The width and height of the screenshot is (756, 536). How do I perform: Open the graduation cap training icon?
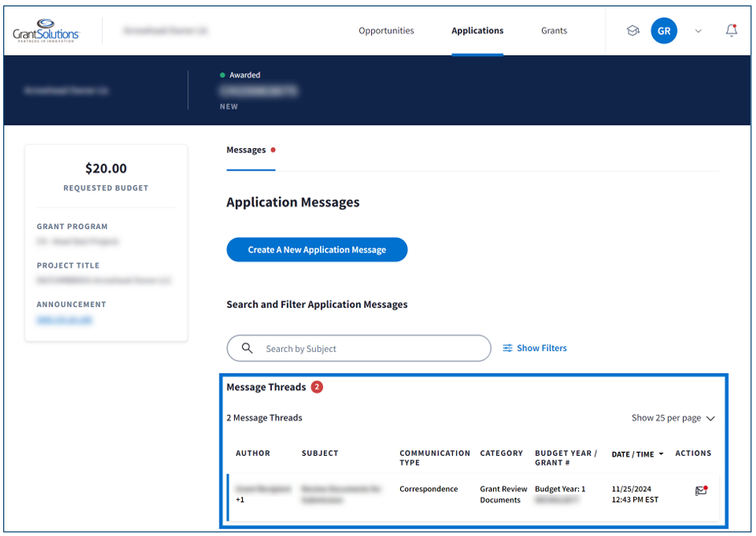633,31
